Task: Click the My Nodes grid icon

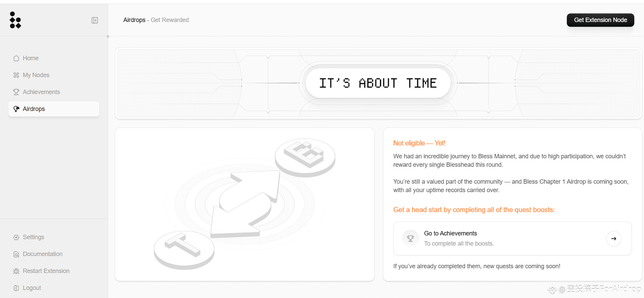Action: click(x=16, y=75)
